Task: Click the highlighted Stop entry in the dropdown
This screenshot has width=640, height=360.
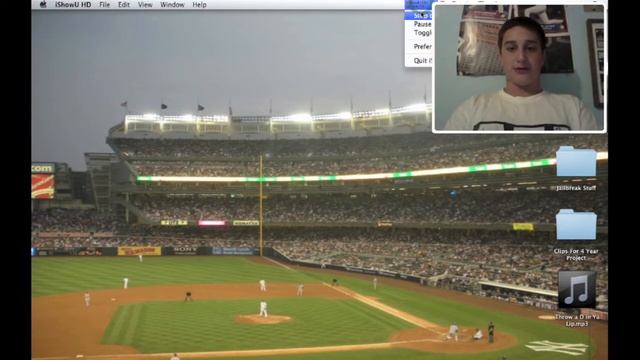Action: point(419,16)
